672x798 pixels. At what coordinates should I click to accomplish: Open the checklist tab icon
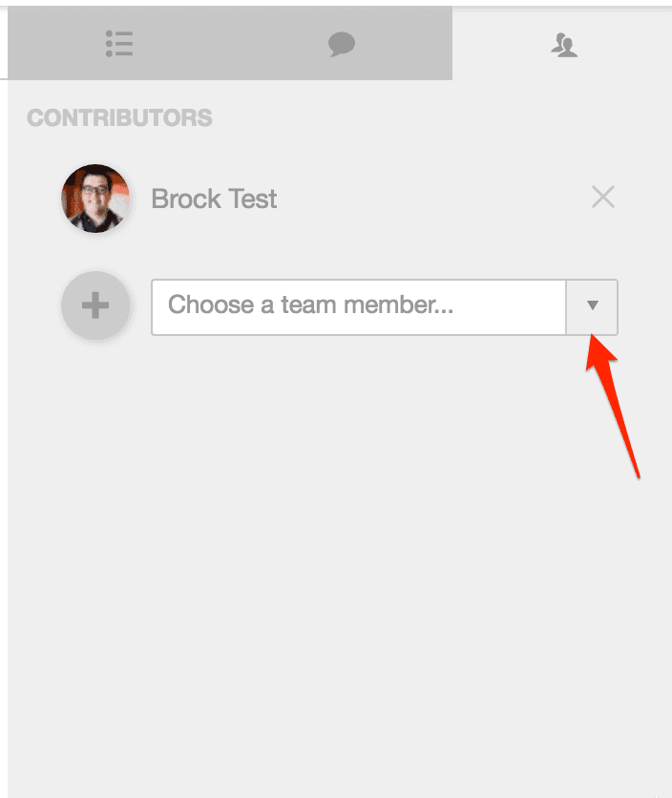(x=119, y=44)
